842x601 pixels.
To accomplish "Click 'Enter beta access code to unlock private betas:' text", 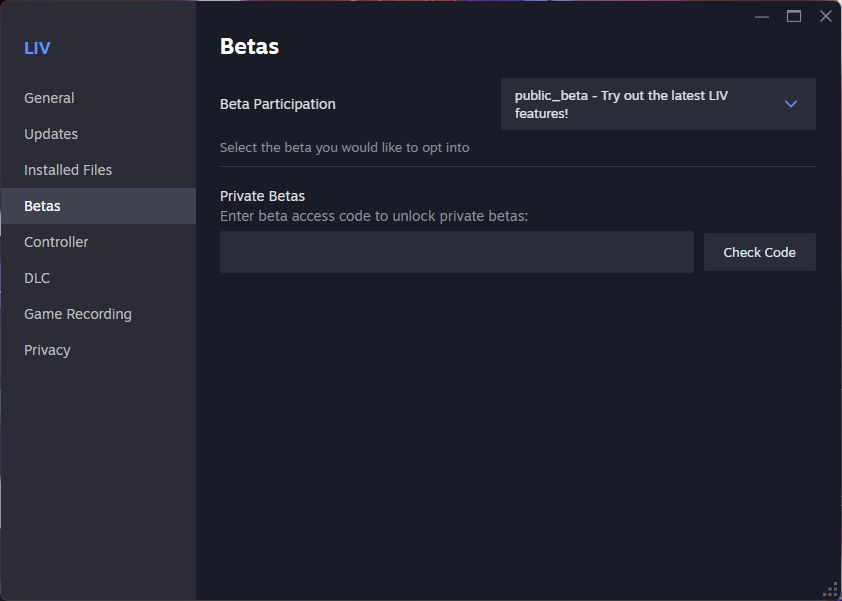I will pyautogui.click(x=374, y=216).
